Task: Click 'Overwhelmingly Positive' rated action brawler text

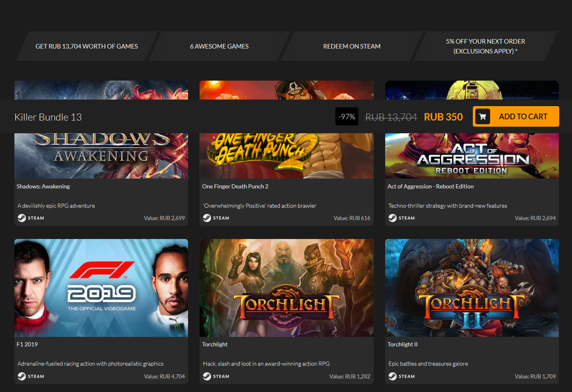Action: point(260,206)
